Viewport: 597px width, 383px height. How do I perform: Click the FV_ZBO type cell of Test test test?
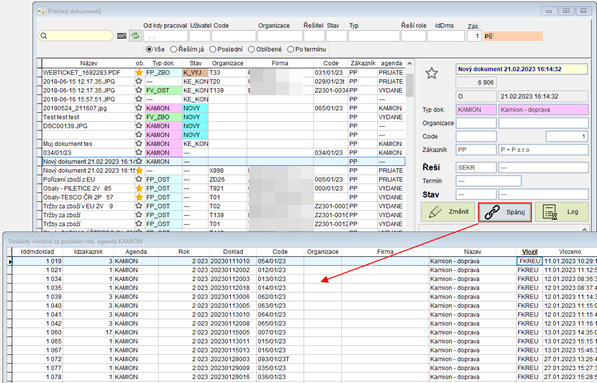163,117
